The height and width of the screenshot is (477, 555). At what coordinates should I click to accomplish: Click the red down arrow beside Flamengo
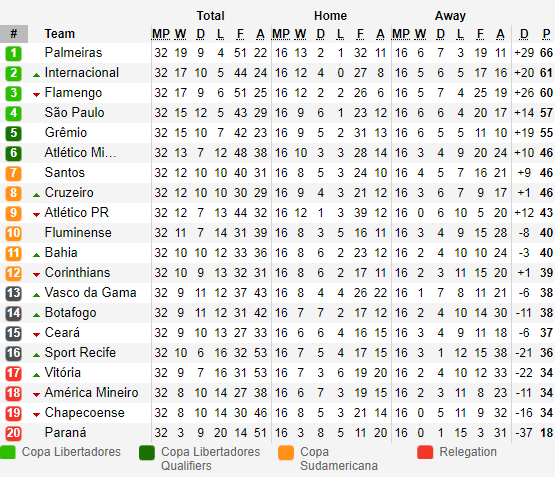36,94
